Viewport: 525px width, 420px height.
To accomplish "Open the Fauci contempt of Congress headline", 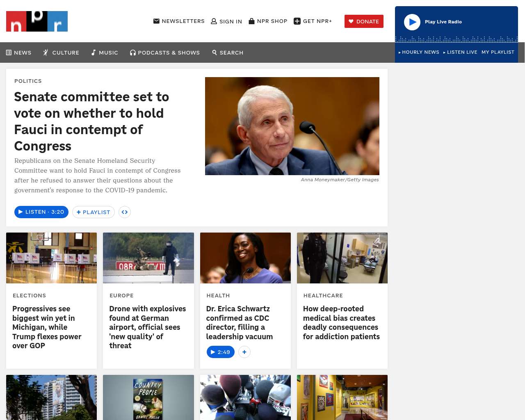I will click(91, 121).
